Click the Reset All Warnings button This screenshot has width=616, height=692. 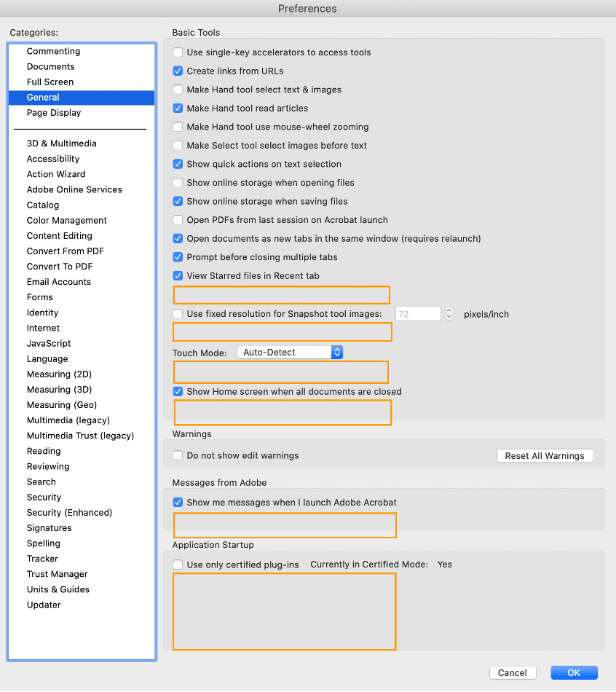click(x=545, y=455)
